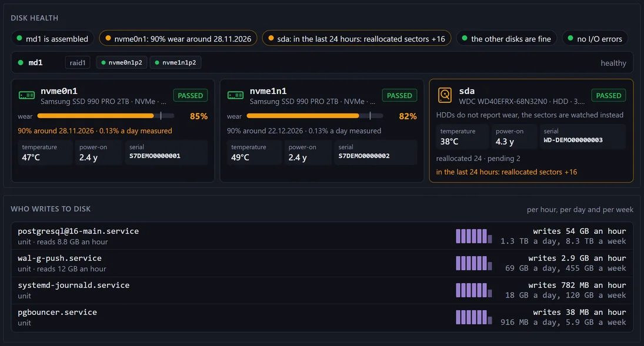Select the nvme1n1p2 array member tag
Image resolution: width=644 pixels, height=346 pixels.
[175, 62]
